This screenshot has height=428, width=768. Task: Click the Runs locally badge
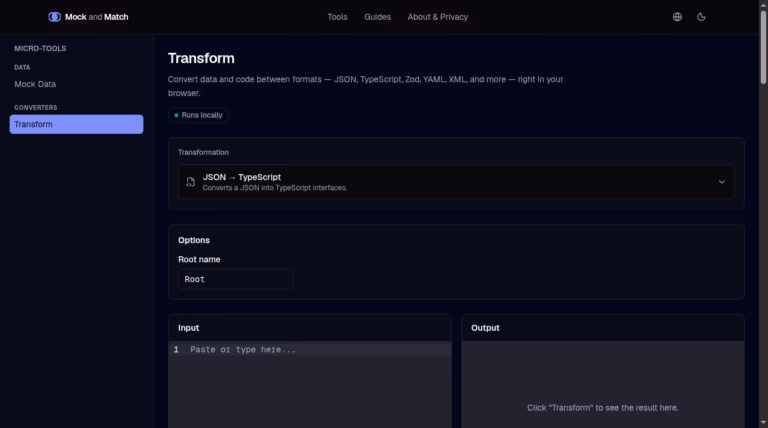coord(198,115)
